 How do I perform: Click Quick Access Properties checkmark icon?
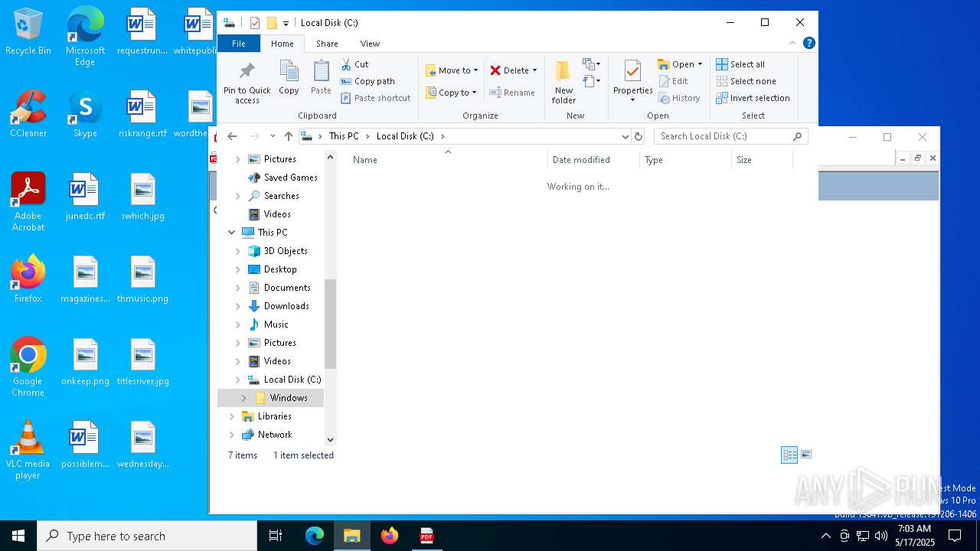[255, 23]
